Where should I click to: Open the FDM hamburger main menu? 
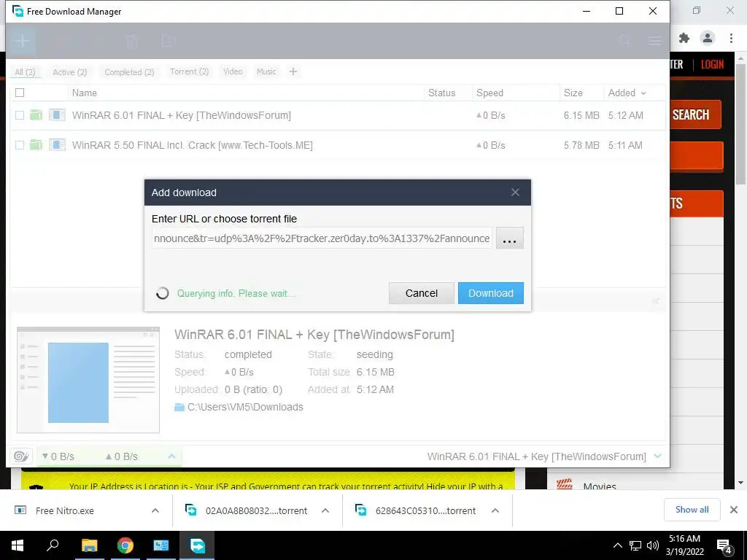pyautogui.click(x=654, y=41)
